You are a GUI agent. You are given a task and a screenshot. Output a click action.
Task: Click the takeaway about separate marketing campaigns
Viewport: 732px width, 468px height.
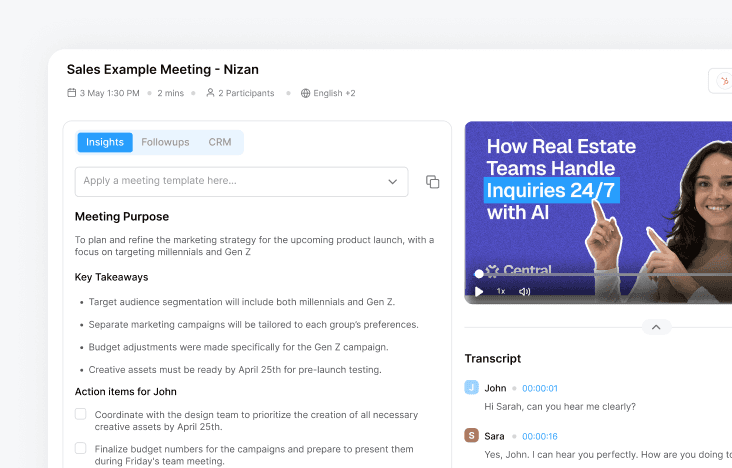pos(253,324)
